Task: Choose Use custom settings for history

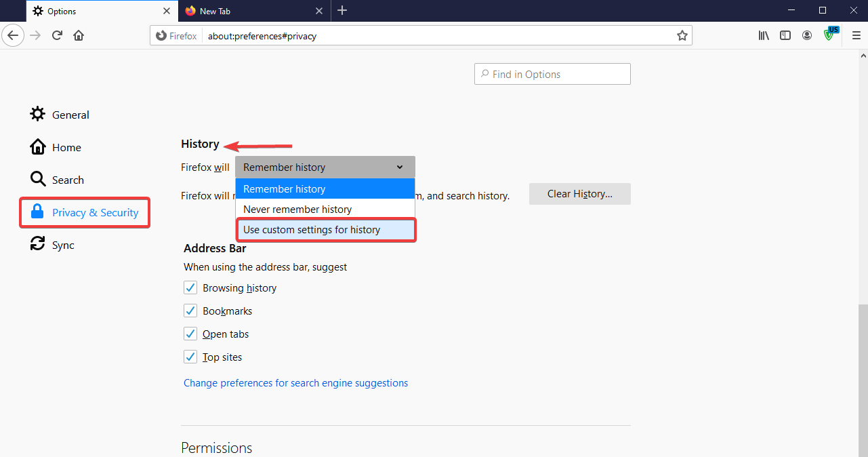Action: pos(310,229)
